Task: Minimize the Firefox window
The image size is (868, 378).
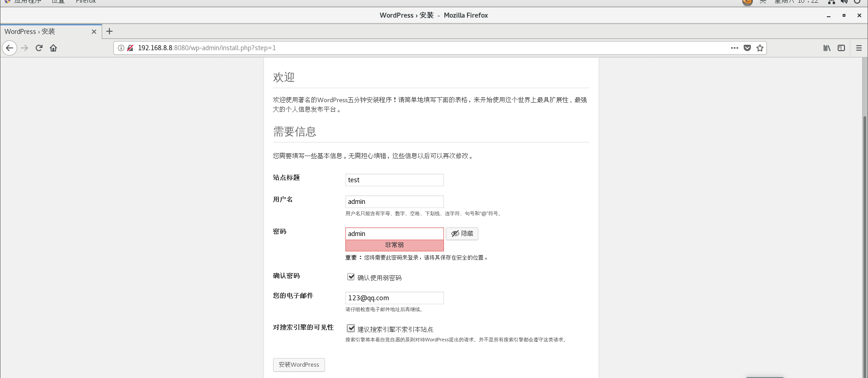Action: [829, 15]
